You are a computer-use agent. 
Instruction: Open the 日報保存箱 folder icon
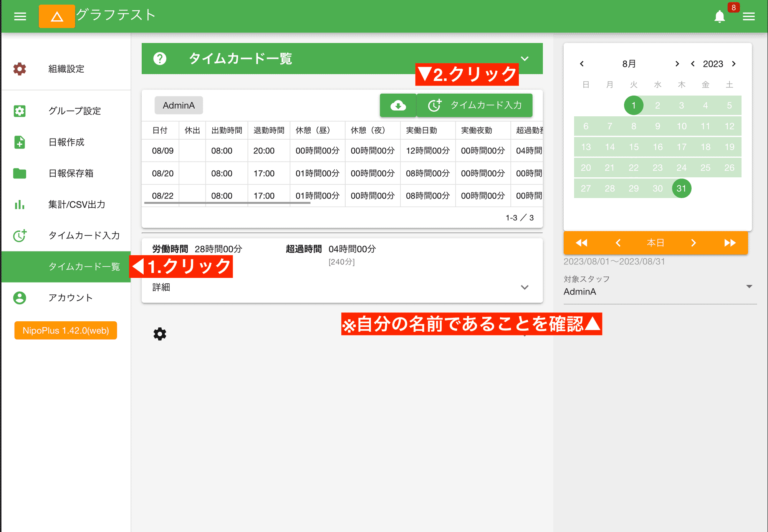point(19,173)
